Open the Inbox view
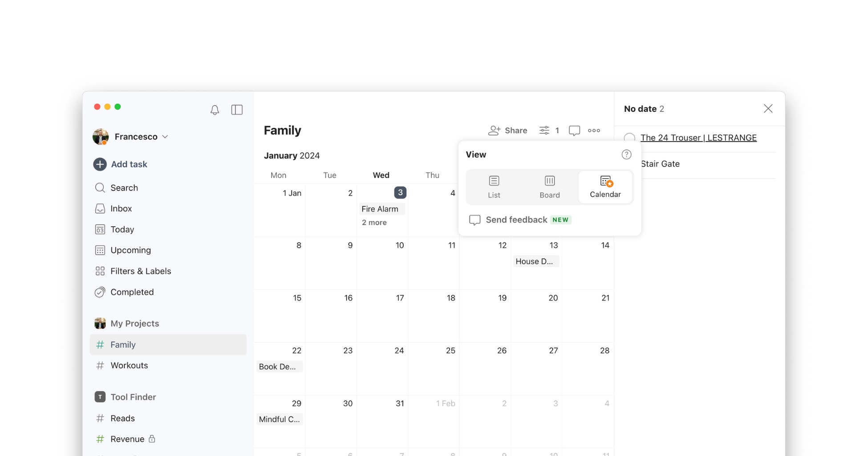The height and width of the screenshot is (456, 868). (x=121, y=208)
